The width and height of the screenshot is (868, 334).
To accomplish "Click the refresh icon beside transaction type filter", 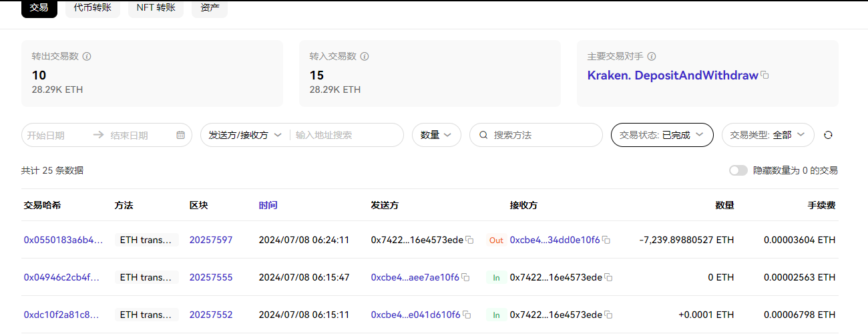I will pyautogui.click(x=828, y=135).
